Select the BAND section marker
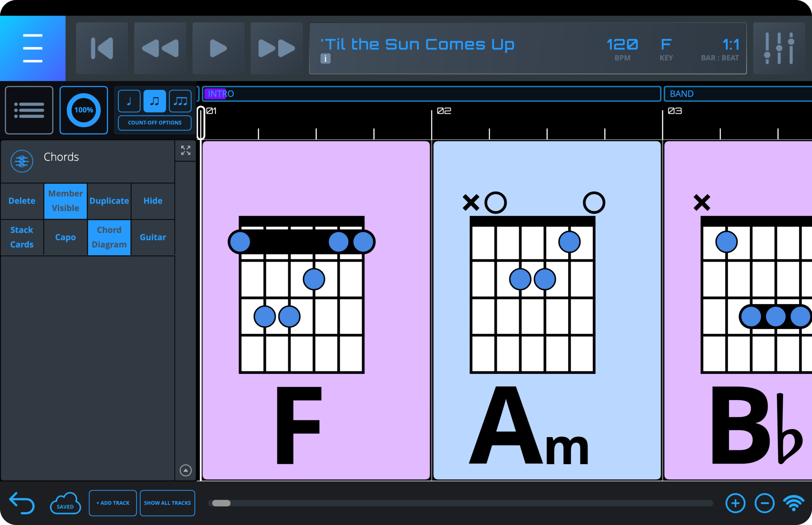Screen dimensions: 812x525 (x=738, y=94)
